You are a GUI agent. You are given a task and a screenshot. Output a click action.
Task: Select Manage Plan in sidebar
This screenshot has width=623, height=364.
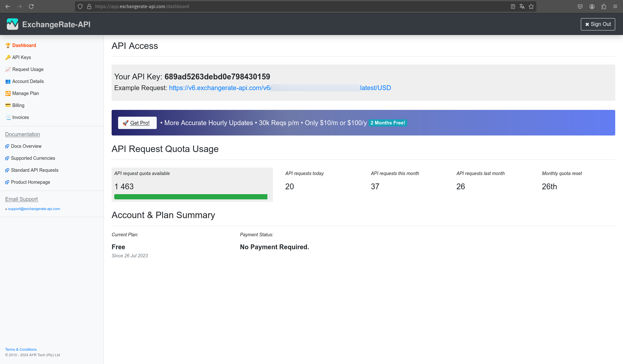click(x=25, y=93)
